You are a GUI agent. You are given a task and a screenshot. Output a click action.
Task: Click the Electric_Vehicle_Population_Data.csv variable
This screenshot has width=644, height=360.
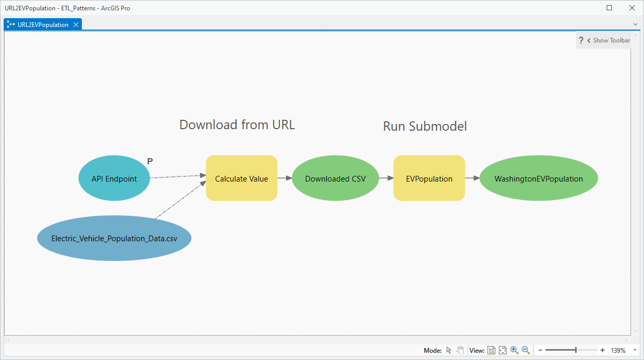114,239
